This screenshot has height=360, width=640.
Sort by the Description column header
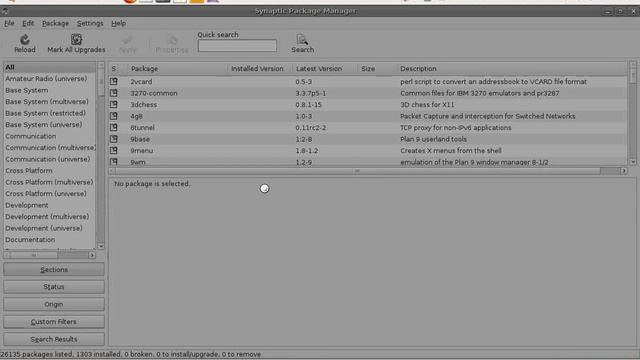tap(511, 69)
